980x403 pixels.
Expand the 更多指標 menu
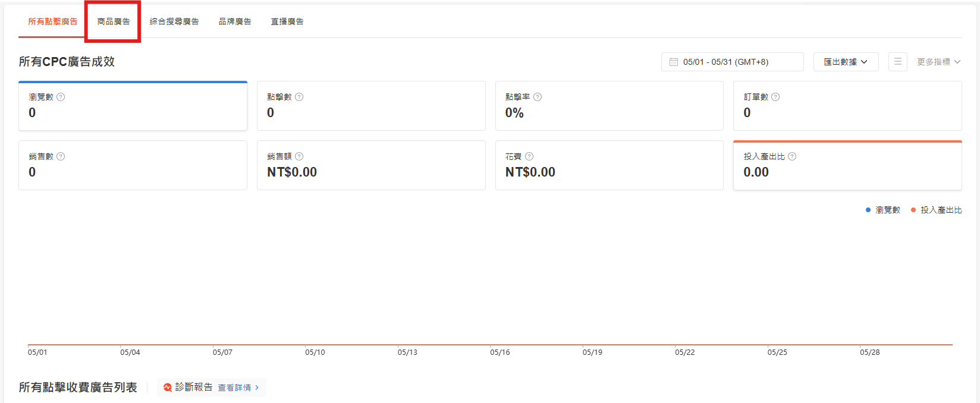click(x=938, y=62)
